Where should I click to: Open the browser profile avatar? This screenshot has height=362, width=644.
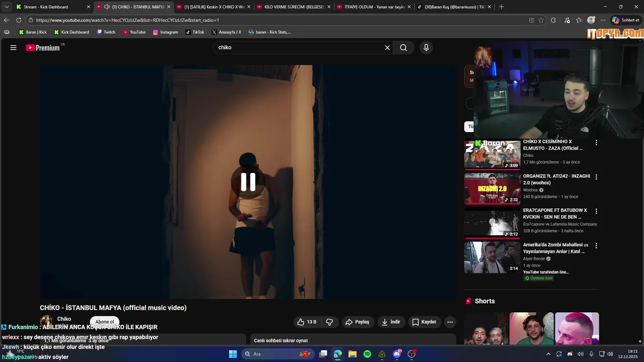point(591,20)
